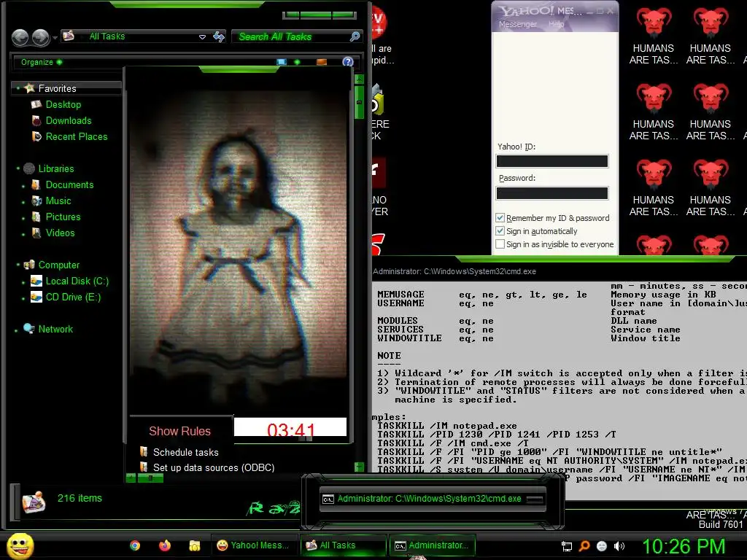
Task: Click the magnifier icon in the search box
Action: (355, 36)
